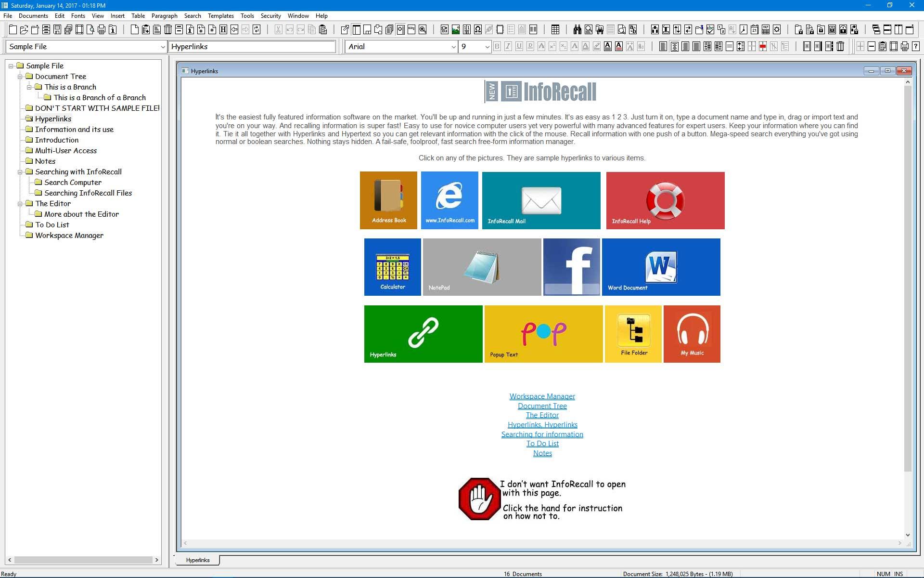Screen dimensions: 924x578
Task: Toggle superscript x² button
Action: 552,47
